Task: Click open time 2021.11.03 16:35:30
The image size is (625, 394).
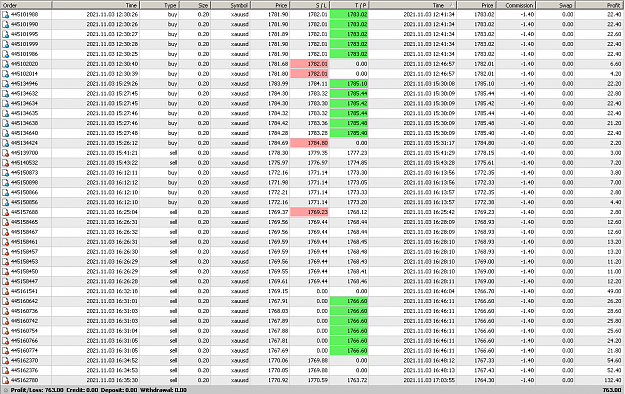Action: tap(112, 380)
